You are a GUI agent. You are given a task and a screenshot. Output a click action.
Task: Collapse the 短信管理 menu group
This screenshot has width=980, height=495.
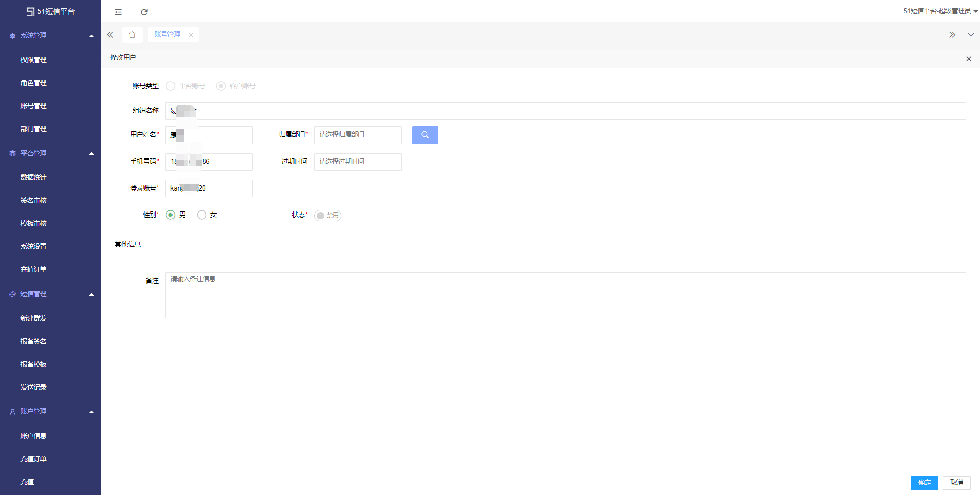[x=92, y=294]
